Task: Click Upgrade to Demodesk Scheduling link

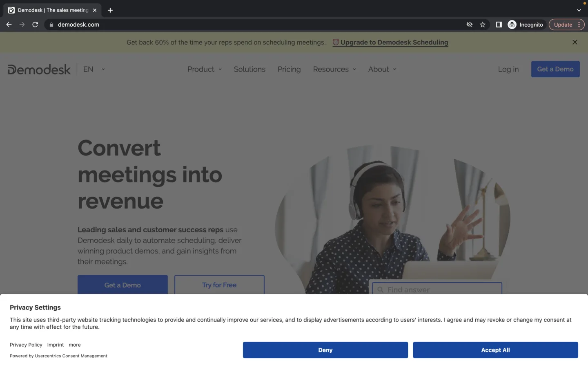Action: (x=390, y=42)
